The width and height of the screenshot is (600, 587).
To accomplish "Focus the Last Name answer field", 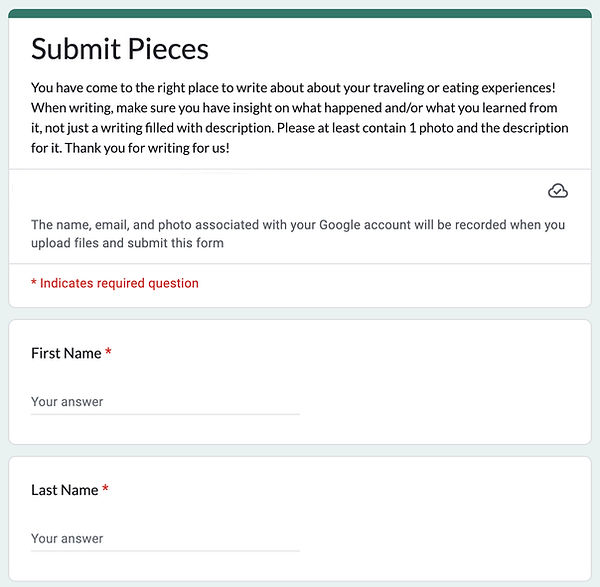I will pyautogui.click(x=165, y=538).
